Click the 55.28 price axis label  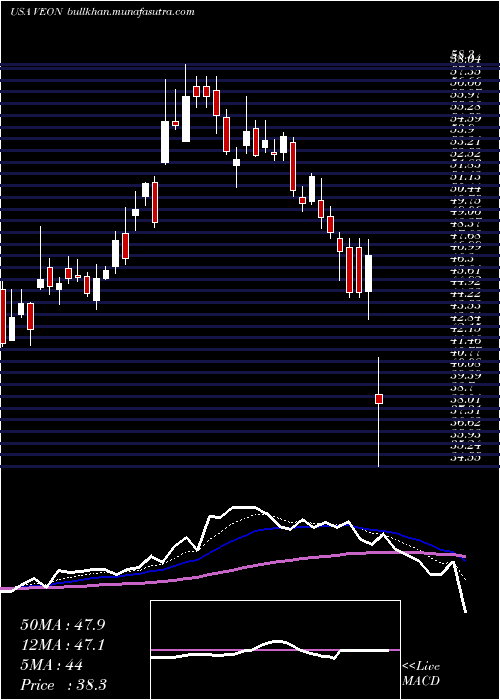(x=465, y=107)
